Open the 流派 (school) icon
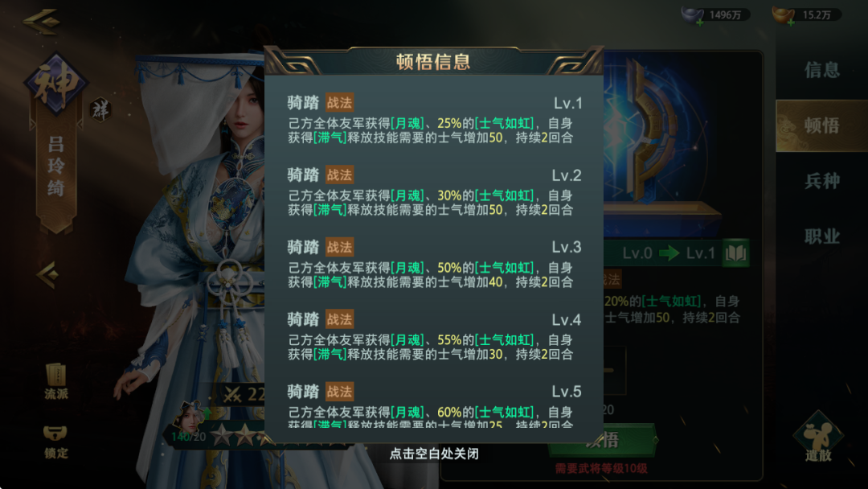 pyautogui.click(x=56, y=381)
